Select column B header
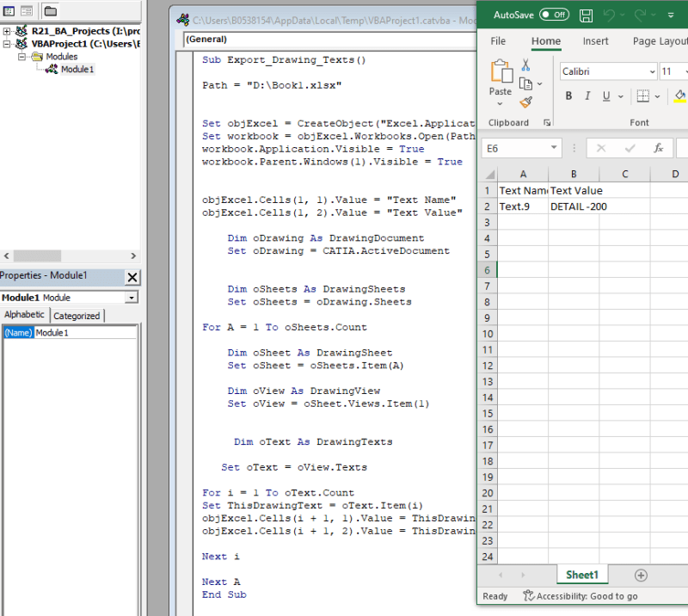Viewport: 688px width, 616px height. (574, 175)
